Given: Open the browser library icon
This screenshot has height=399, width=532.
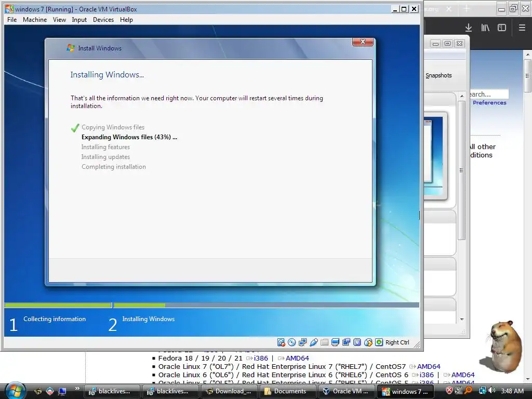Looking at the screenshot, I should pyautogui.click(x=485, y=28).
